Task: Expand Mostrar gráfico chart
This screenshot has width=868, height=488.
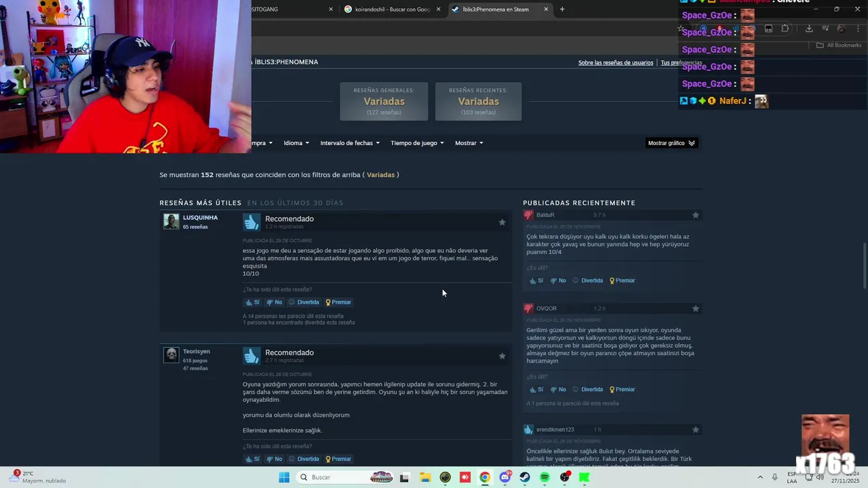Action: 671,143
